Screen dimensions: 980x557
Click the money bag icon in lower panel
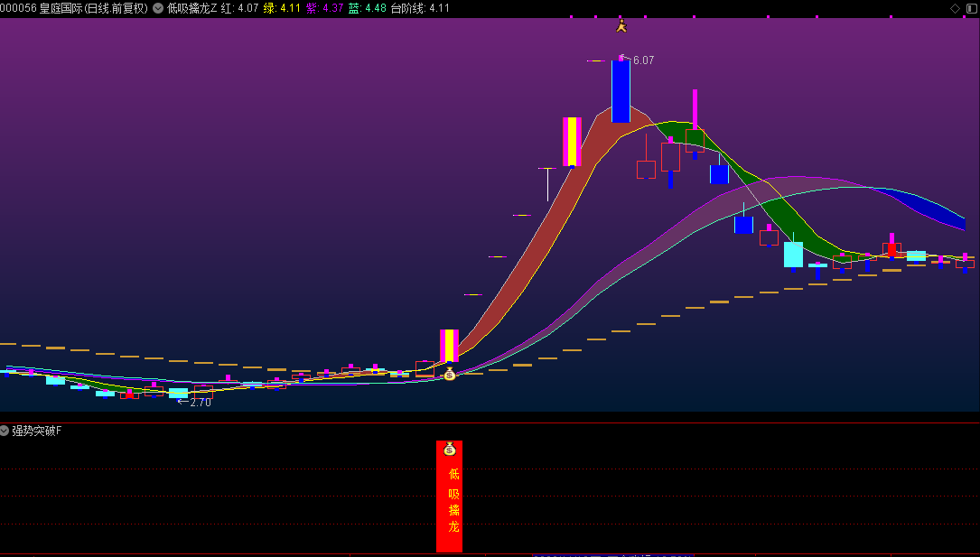(450, 449)
